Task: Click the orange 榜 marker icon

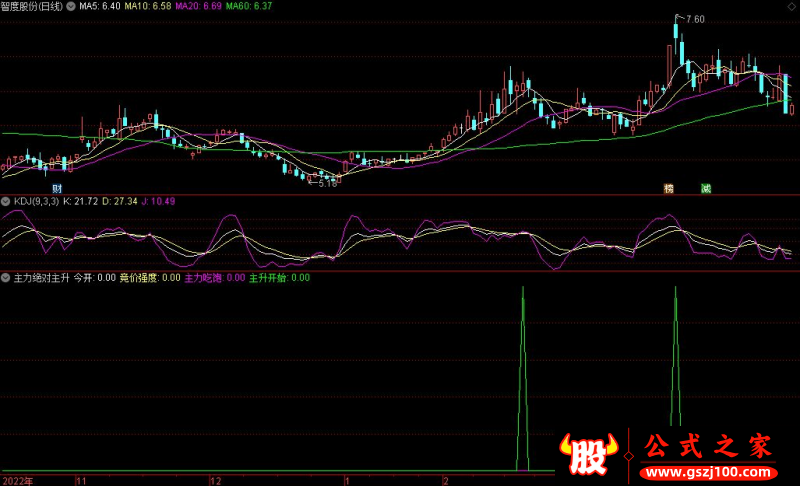Action: [x=669, y=188]
